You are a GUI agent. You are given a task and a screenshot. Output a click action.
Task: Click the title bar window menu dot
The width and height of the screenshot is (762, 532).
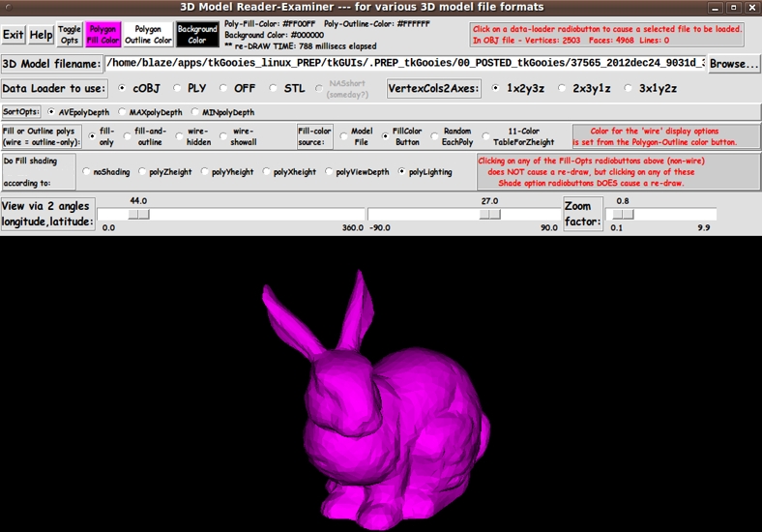tap(9, 8)
